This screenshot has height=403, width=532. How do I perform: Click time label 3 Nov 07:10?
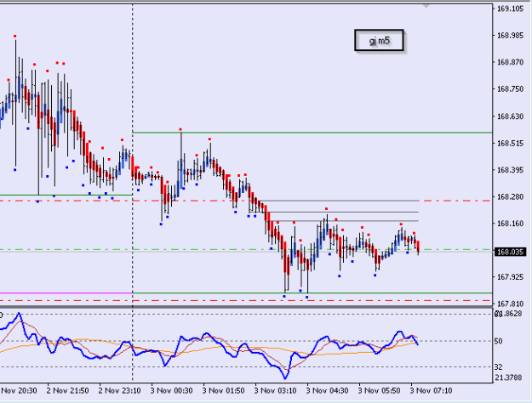pos(432,391)
